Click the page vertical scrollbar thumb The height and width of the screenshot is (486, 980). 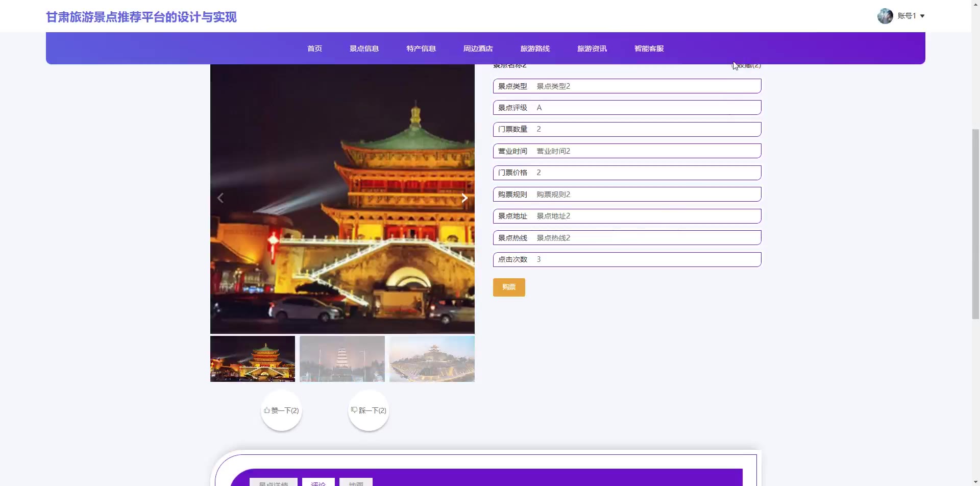click(975, 224)
